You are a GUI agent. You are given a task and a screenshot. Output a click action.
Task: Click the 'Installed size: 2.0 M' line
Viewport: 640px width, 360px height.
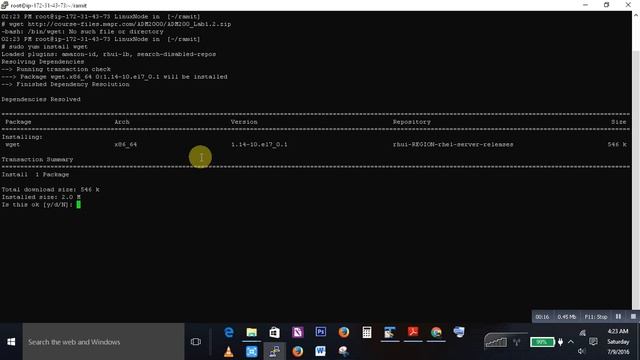point(41,197)
